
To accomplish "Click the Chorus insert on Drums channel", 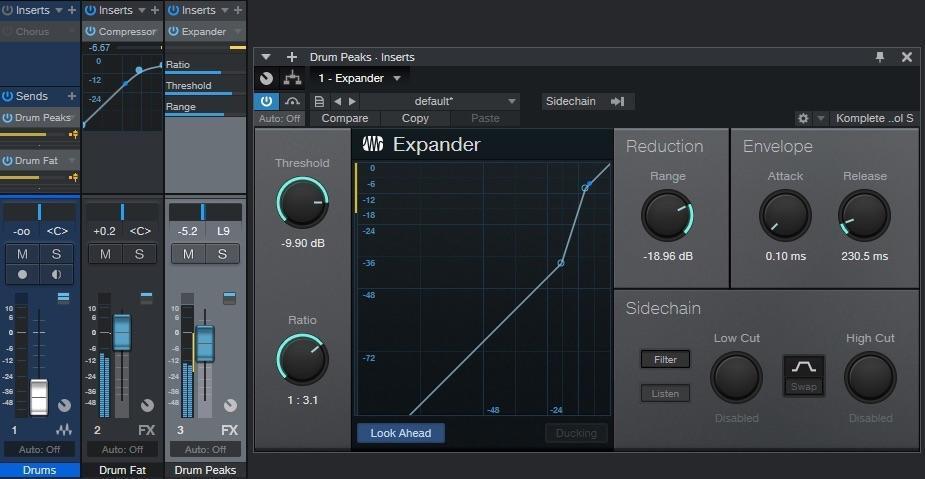I will pos(40,31).
